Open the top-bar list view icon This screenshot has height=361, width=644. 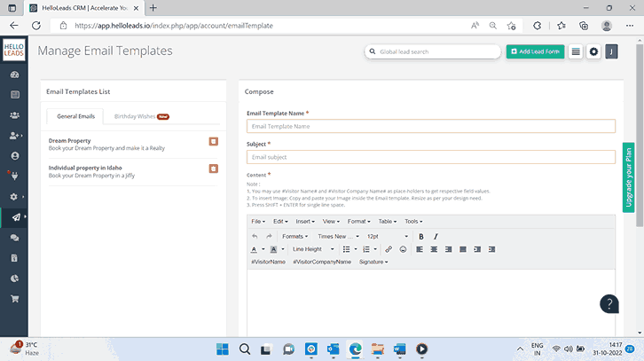pyautogui.click(x=576, y=51)
